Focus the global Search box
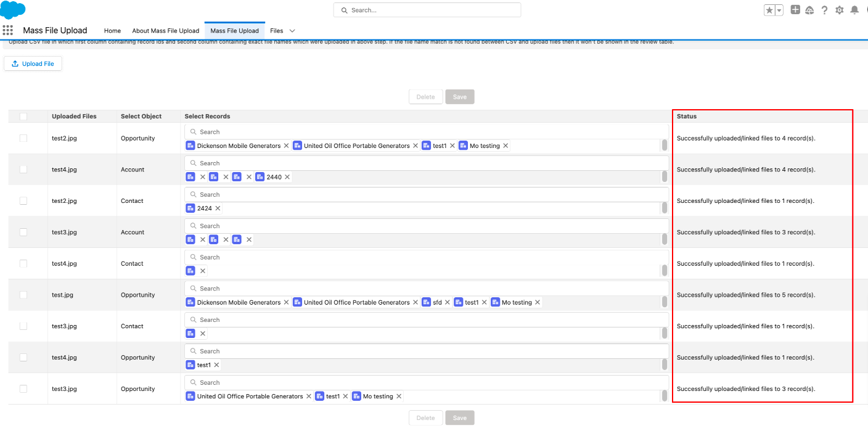 click(x=427, y=10)
